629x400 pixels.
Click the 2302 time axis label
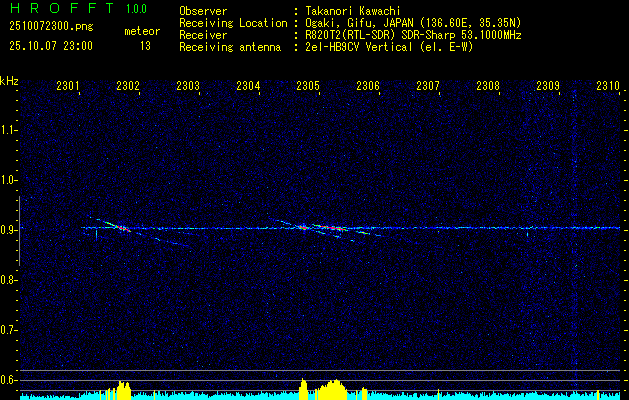[x=128, y=86]
